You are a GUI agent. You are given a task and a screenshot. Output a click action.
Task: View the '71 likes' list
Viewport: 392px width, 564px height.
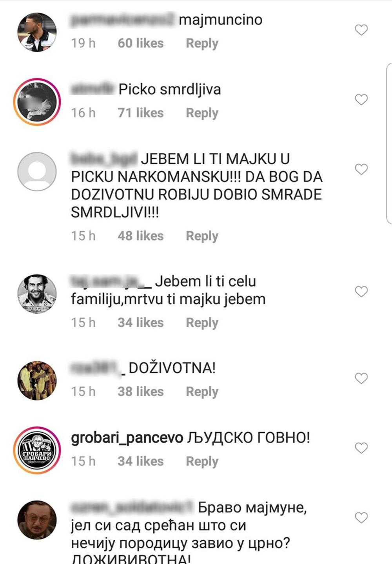coord(141,113)
